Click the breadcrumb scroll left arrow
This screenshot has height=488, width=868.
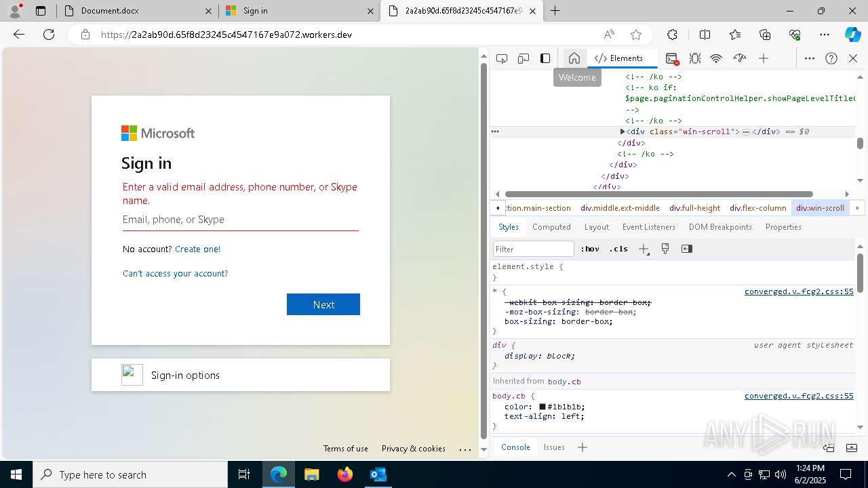click(x=498, y=208)
